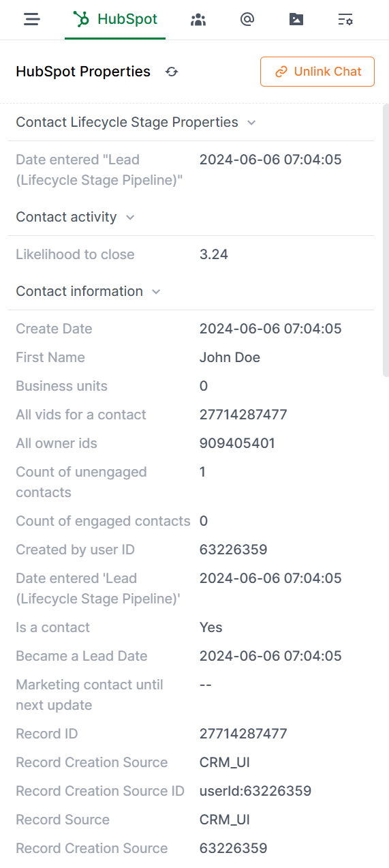This screenshot has height=868, width=389.
Task: Open the list settings gear tab
Action: coord(345,19)
